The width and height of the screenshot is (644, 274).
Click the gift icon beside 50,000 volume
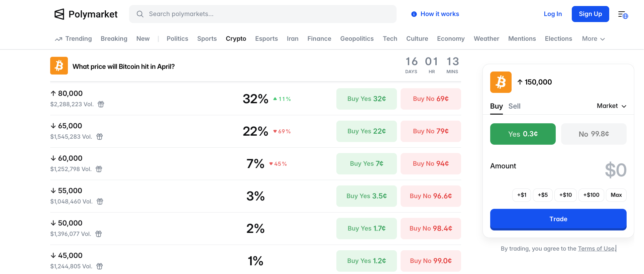(99, 234)
